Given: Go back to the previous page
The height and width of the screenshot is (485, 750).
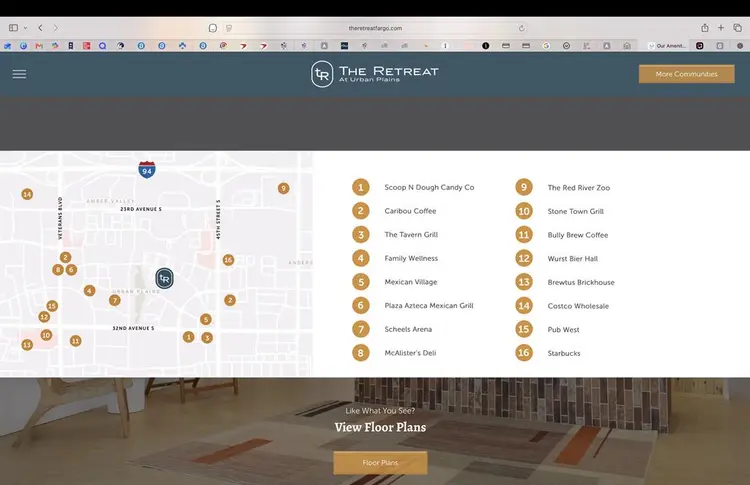Looking at the screenshot, I should click(41, 28).
